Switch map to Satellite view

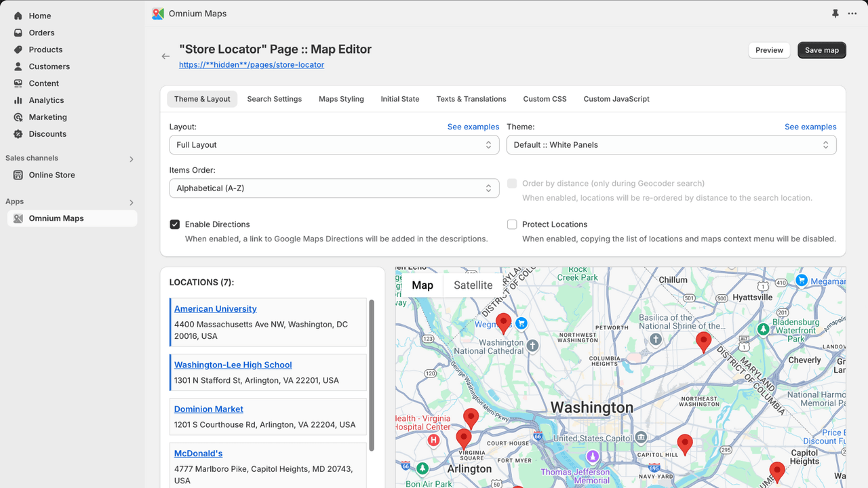(x=473, y=285)
